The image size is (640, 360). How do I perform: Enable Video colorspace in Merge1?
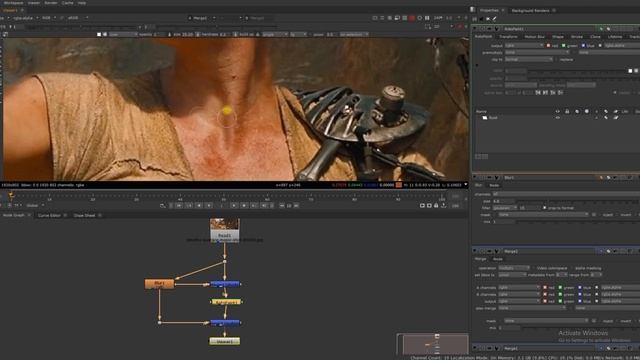[x=533, y=268]
